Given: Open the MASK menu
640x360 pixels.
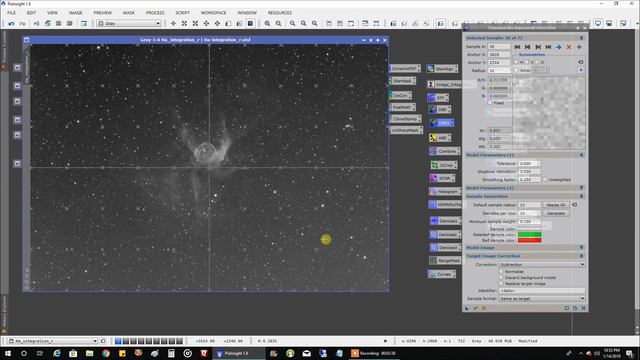Looking at the screenshot, I should click(129, 13).
